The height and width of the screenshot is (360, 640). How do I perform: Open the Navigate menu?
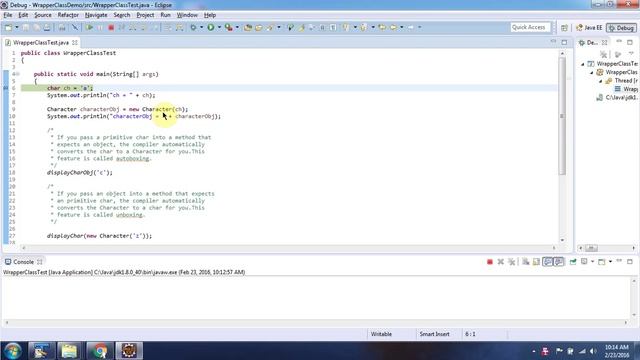(96, 15)
